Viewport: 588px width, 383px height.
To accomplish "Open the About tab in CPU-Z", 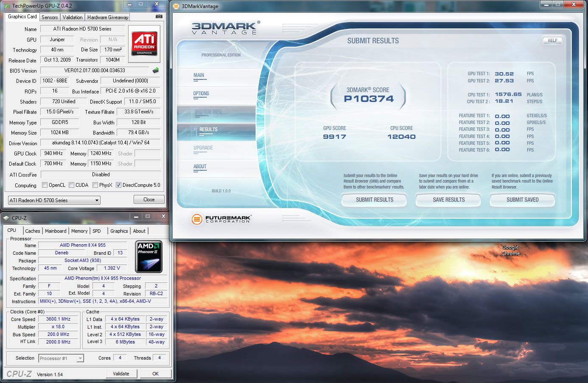I will 139,231.
